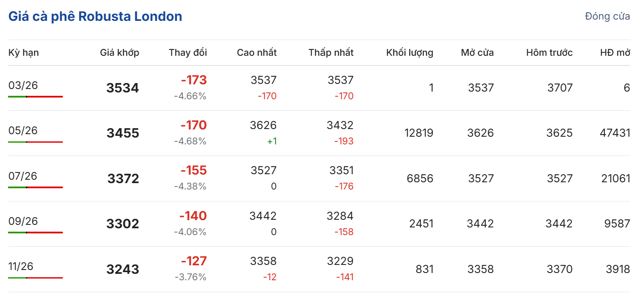Click the Thay đổi column header
Image resolution: width=644 pixels, height=293 pixels.
(x=188, y=52)
